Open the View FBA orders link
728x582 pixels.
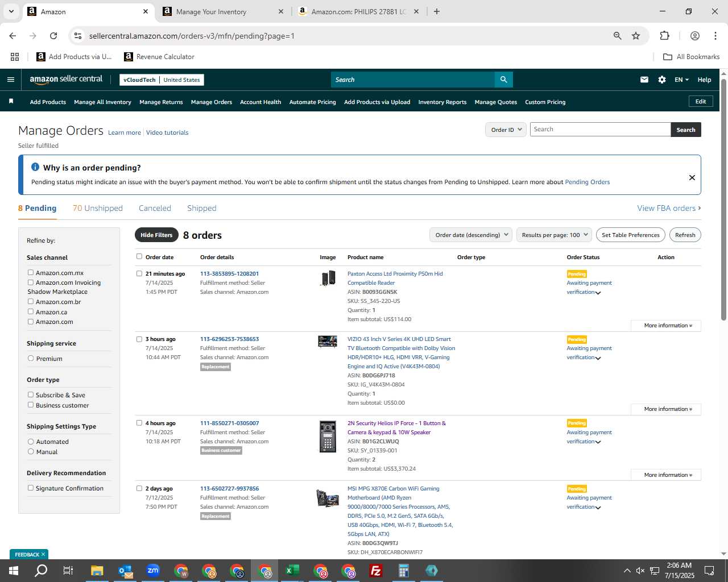[669, 208]
